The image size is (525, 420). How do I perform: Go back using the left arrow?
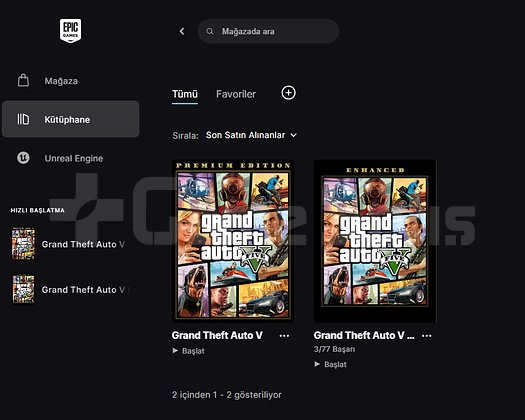[x=182, y=31]
